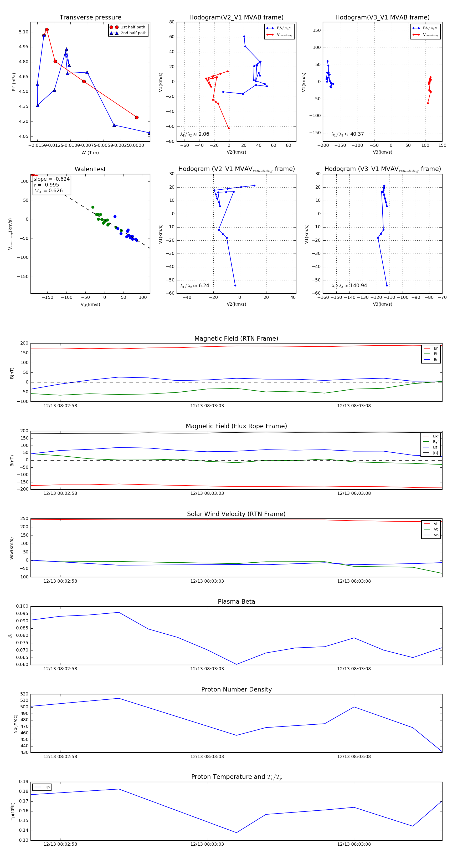Click the 'Vt' legend entry
This screenshot has width=473, height=868.
pos(431,529)
